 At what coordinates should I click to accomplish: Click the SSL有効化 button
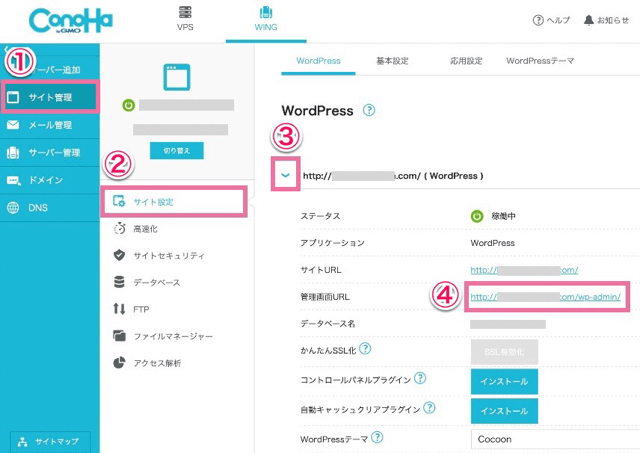pyautogui.click(x=504, y=352)
